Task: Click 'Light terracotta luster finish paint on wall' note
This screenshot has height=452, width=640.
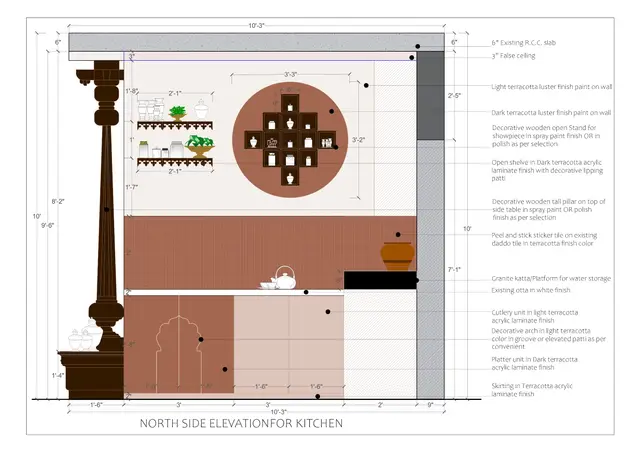Action: (x=551, y=87)
